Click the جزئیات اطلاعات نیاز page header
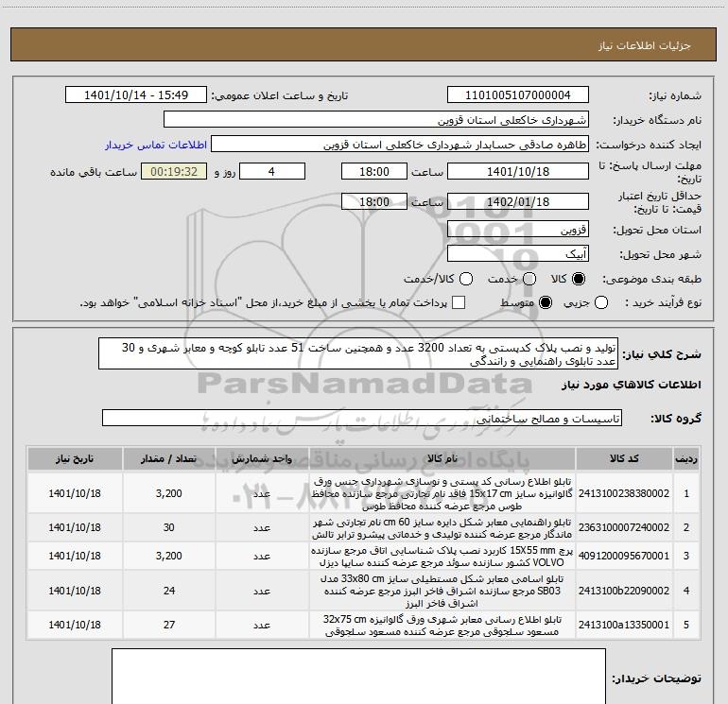 (x=645, y=45)
